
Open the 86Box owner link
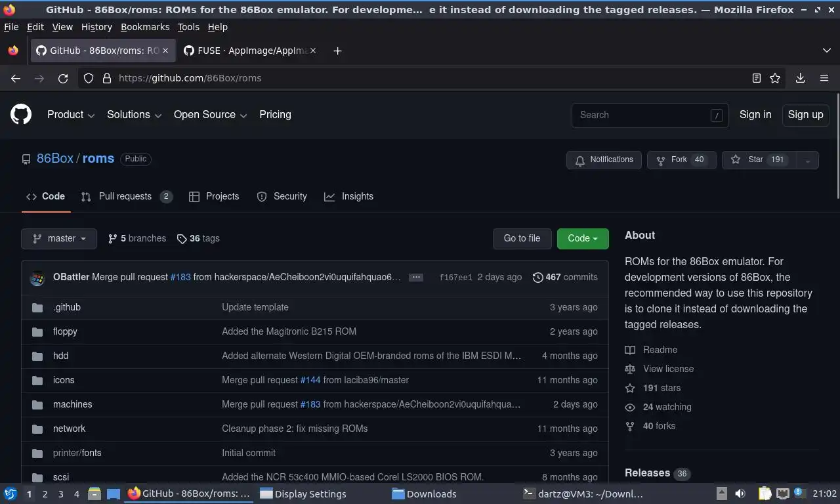point(55,159)
